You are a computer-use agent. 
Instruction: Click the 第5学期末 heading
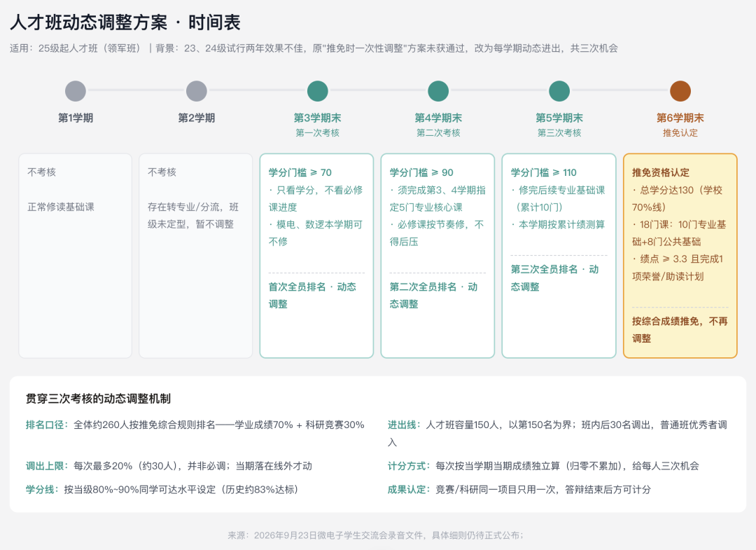pos(559,118)
